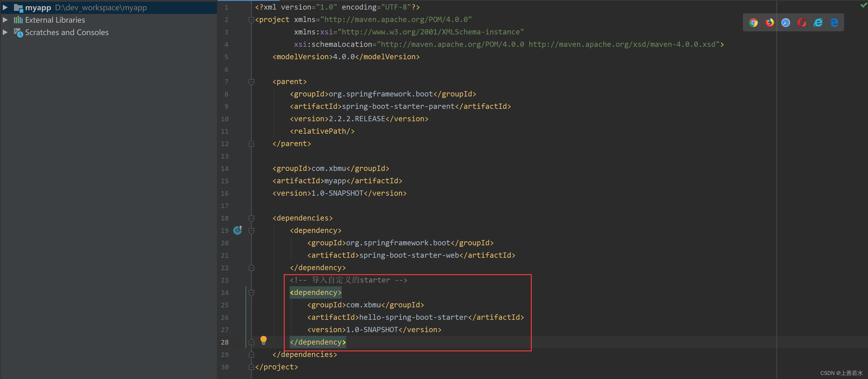
Task: Click version 1.0-SNAPSHOT on line 27
Action: [x=374, y=329]
